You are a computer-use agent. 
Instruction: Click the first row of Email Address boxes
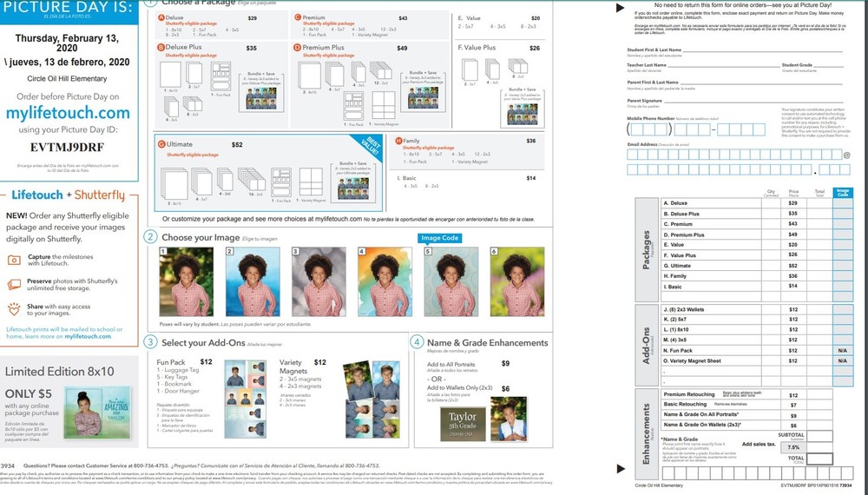734,155
